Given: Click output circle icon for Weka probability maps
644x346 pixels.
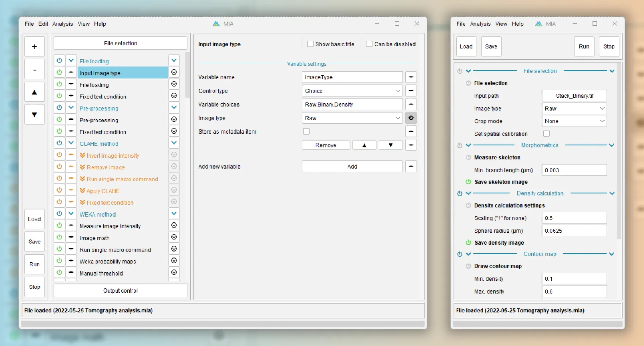Looking at the screenshot, I should point(174,261).
